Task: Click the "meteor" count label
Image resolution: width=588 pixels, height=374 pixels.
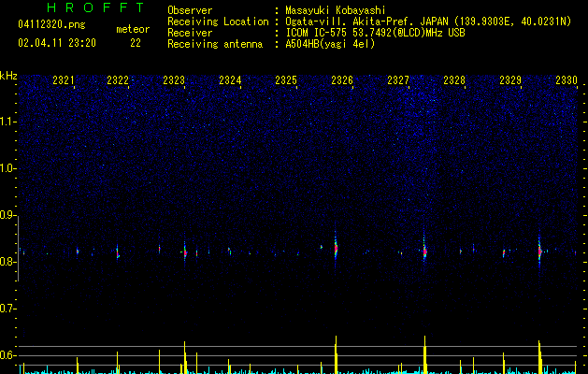Action: 133,29
